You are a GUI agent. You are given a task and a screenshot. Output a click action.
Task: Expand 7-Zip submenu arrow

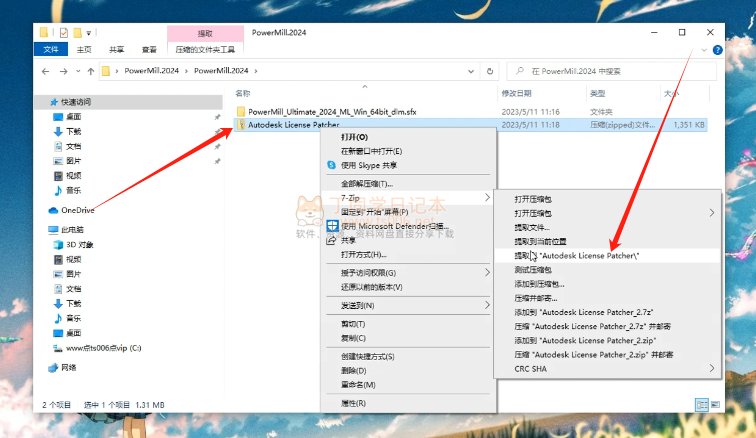(x=487, y=197)
